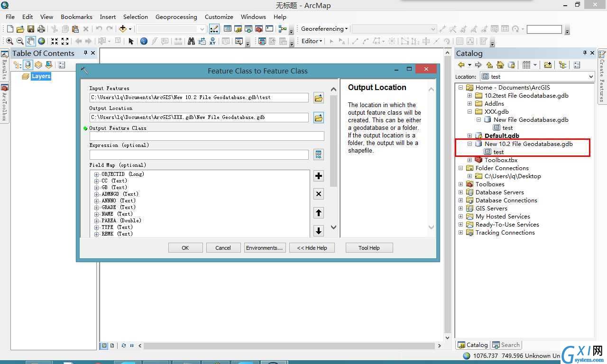This screenshot has height=364, width=607.
Task: Open the Editor Toolbar icon
Action: point(214,29)
